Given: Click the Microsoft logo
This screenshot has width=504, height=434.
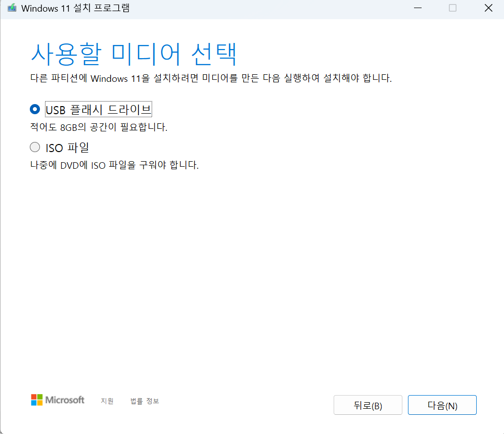Looking at the screenshot, I should (x=58, y=400).
